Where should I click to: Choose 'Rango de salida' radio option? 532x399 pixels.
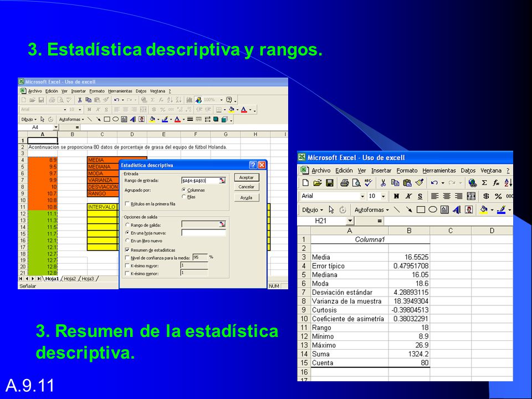127,225
